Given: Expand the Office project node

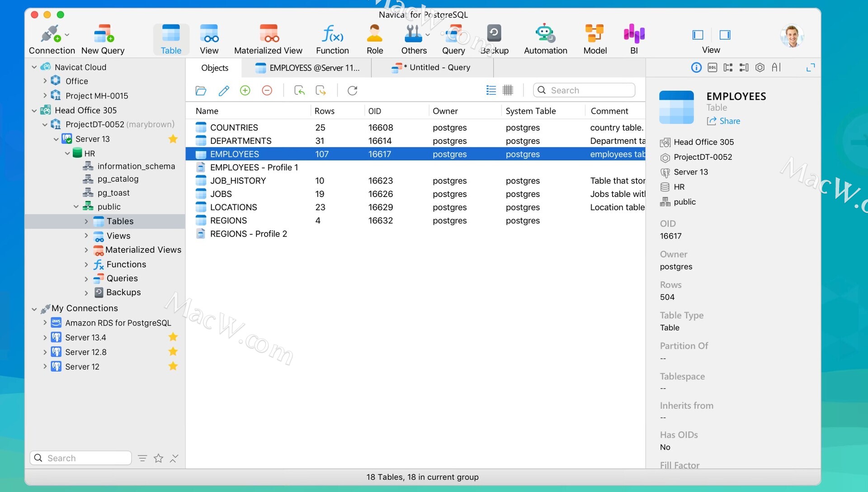Looking at the screenshot, I should tap(45, 81).
